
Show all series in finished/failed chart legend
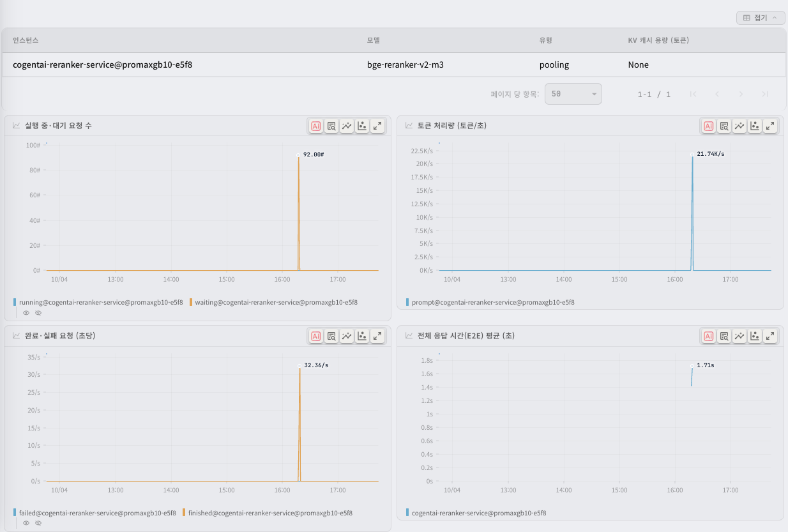pos(26,523)
